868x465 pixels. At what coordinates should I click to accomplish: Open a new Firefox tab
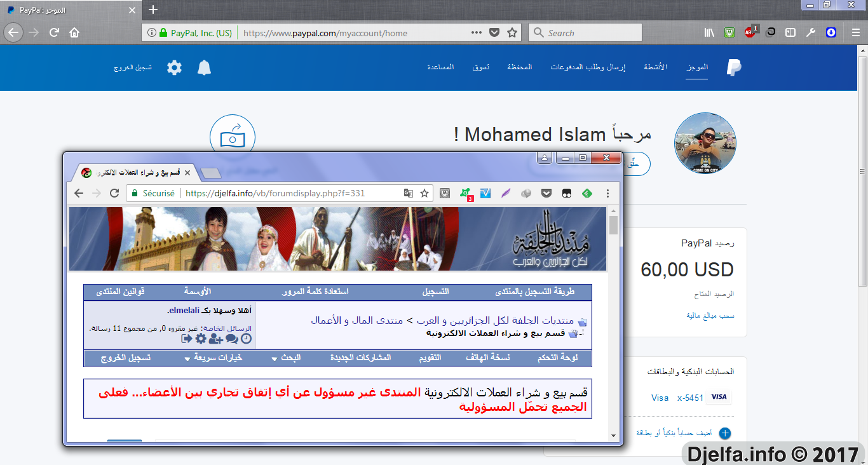tap(153, 10)
